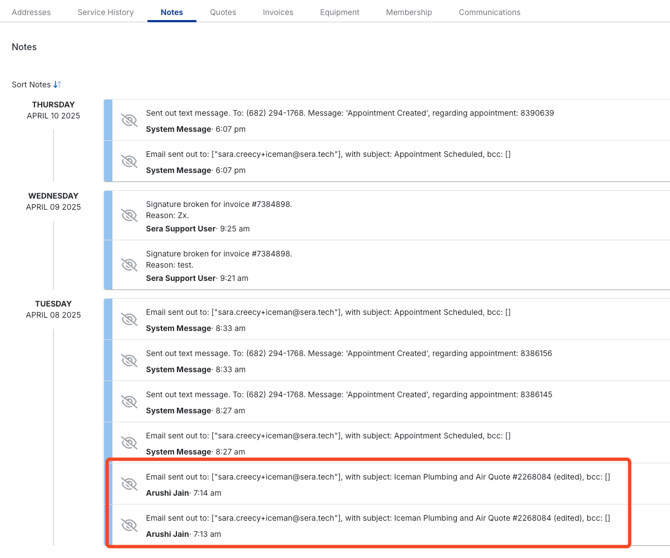670x558 pixels.
Task: Click 'Sera Support User' at 9:21 am
Action: pos(180,278)
